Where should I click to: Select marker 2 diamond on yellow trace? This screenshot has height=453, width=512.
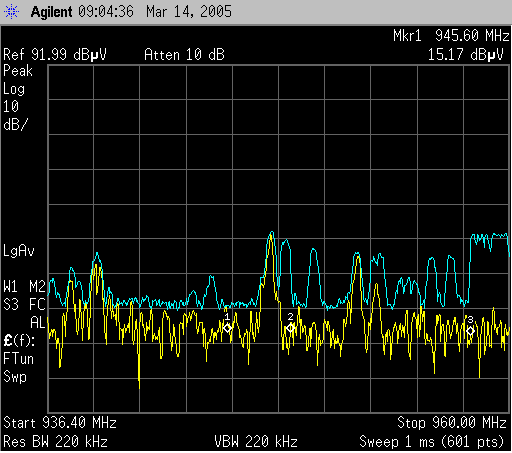click(x=290, y=328)
